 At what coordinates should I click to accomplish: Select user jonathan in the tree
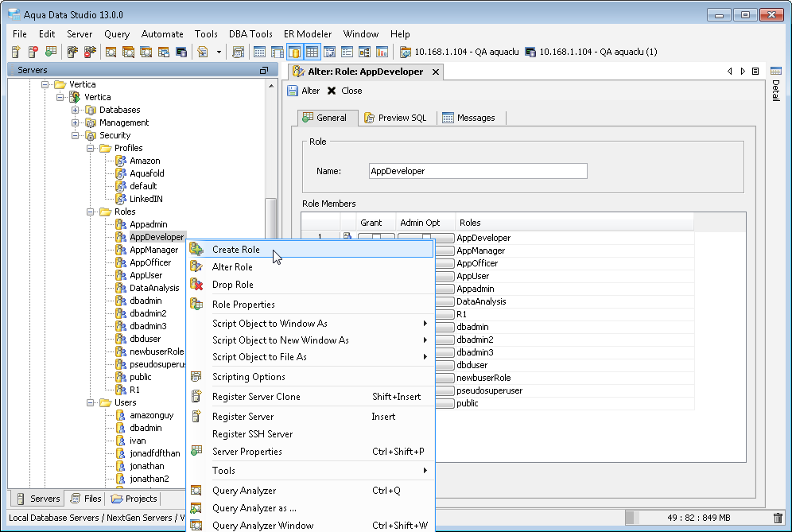(147, 466)
